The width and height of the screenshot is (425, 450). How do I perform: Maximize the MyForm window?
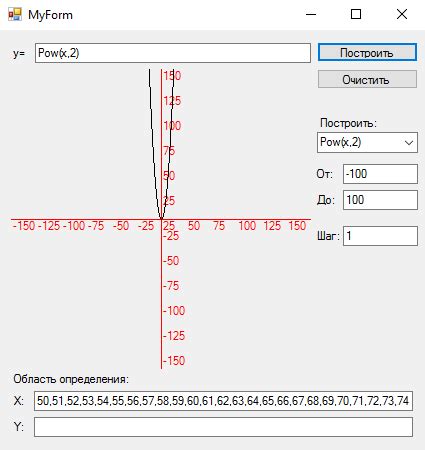(356, 14)
